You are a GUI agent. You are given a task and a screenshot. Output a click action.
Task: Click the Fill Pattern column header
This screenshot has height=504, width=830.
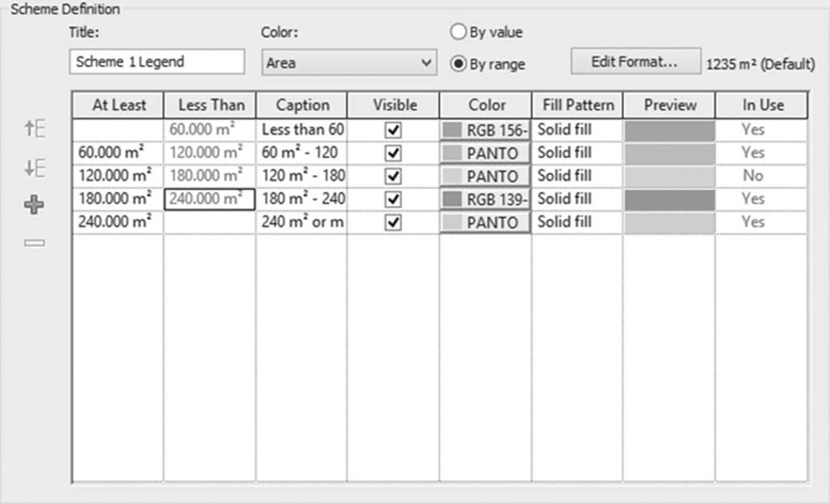point(577,105)
